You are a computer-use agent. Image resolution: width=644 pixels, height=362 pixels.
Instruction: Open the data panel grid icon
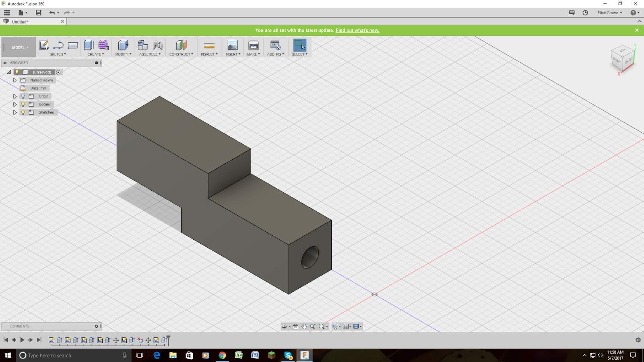7,12
